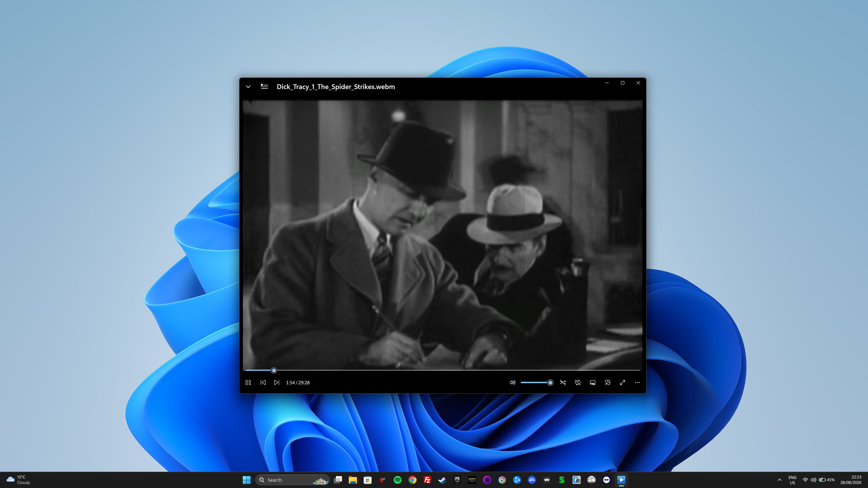Open the Windows Start menu
Screen dimensions: 868x488
(x=247, y=480)
